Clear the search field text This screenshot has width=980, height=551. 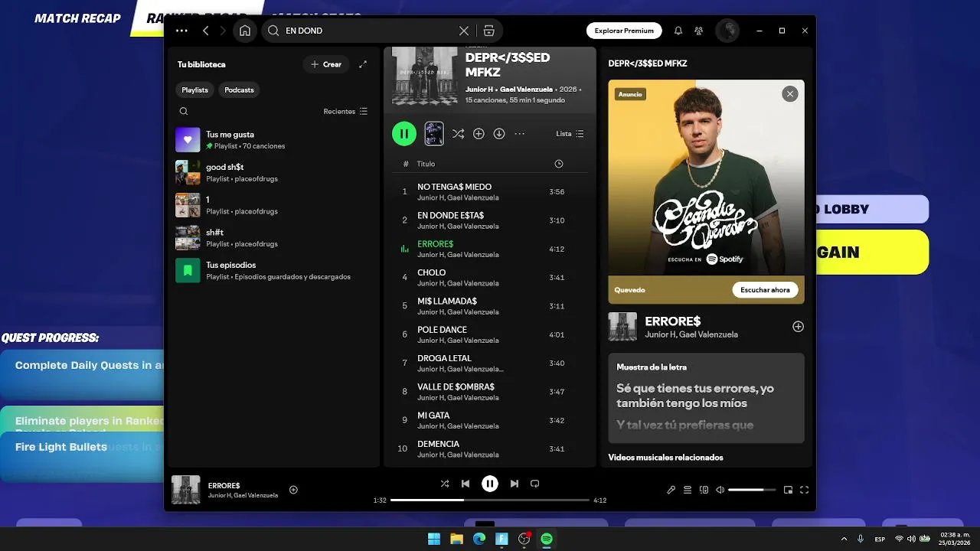click(x=464, y=31)
